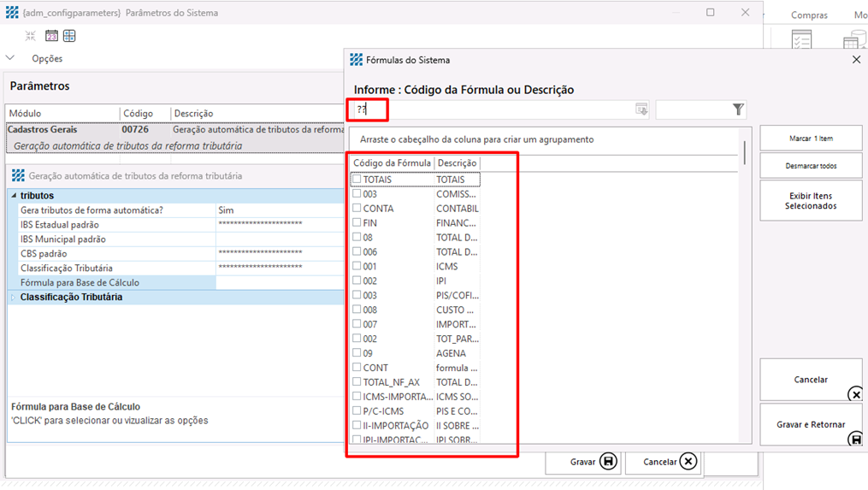Click the grid table icon in toolbar
This screenshot has width=868, height=490.
[x=69, y=36]
